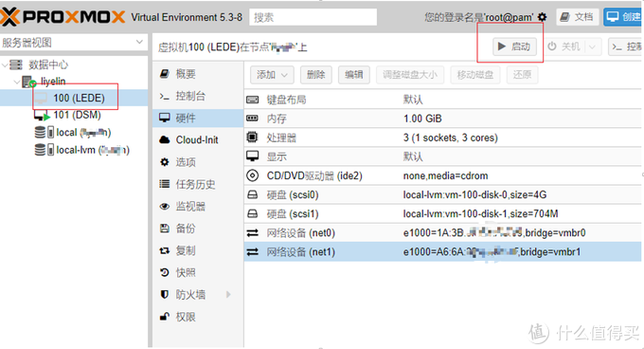Open the 关机 dropdown arrow
Image resolution: width=644 pixels, height=349 pixels.
[x=592, y=46]
